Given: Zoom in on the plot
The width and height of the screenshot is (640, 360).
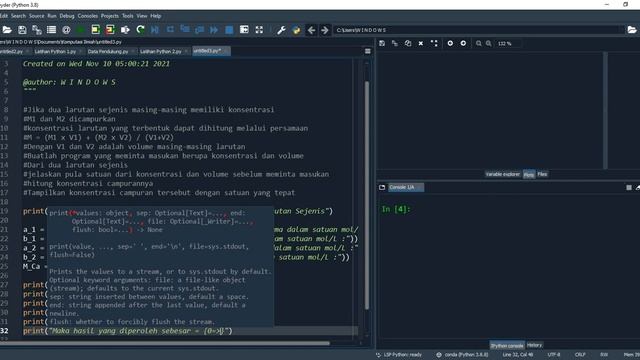Looking at the screenshot, I should pos(489,43).
